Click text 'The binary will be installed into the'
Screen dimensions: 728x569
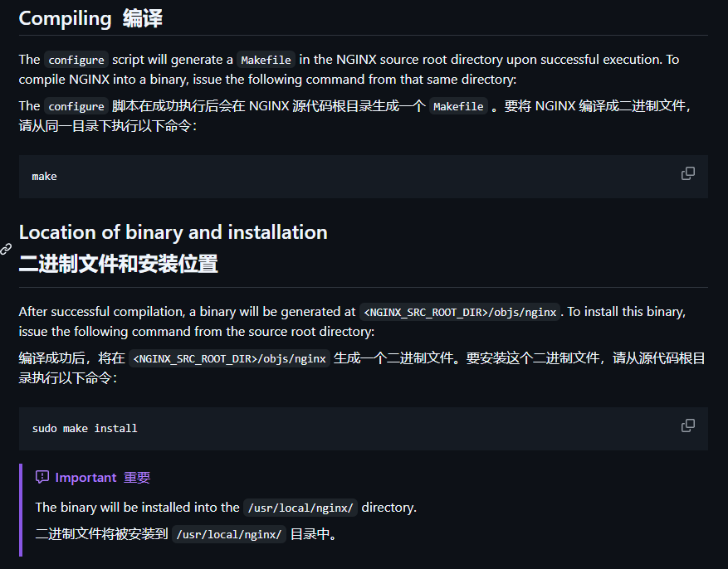138,508
